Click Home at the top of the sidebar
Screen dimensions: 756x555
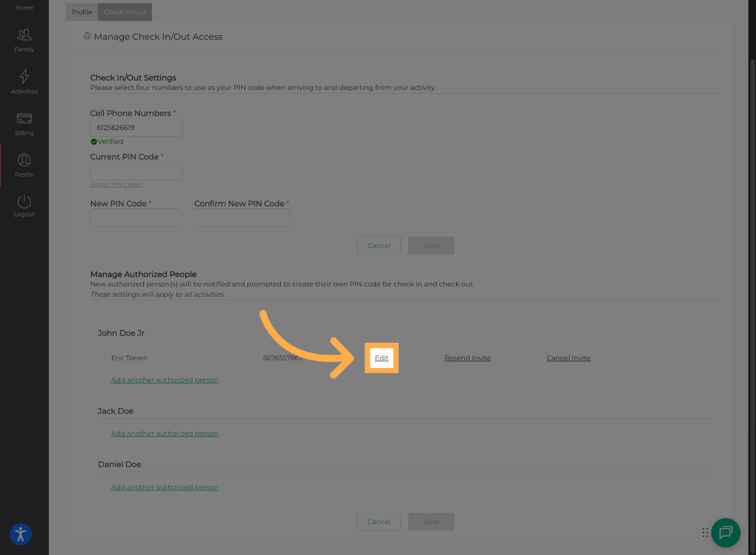[24, 7]
